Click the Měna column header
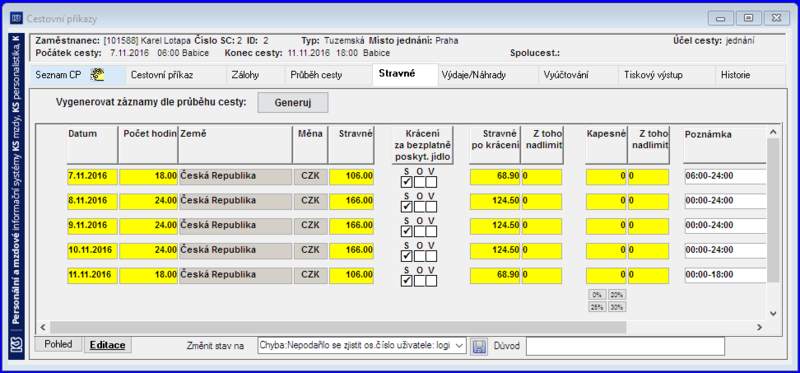This screenshot has height=373, width=800. point(310,145)
